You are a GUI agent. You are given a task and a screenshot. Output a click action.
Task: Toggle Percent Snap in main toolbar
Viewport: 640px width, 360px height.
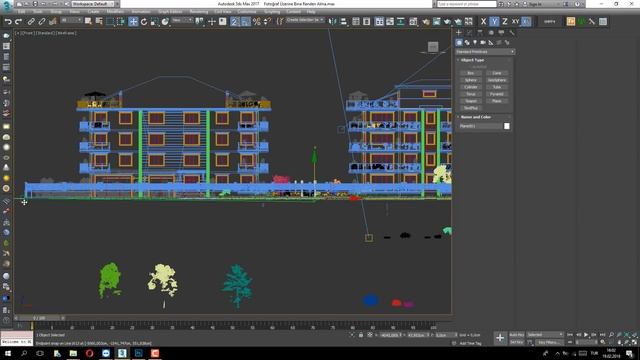(256, 21)
